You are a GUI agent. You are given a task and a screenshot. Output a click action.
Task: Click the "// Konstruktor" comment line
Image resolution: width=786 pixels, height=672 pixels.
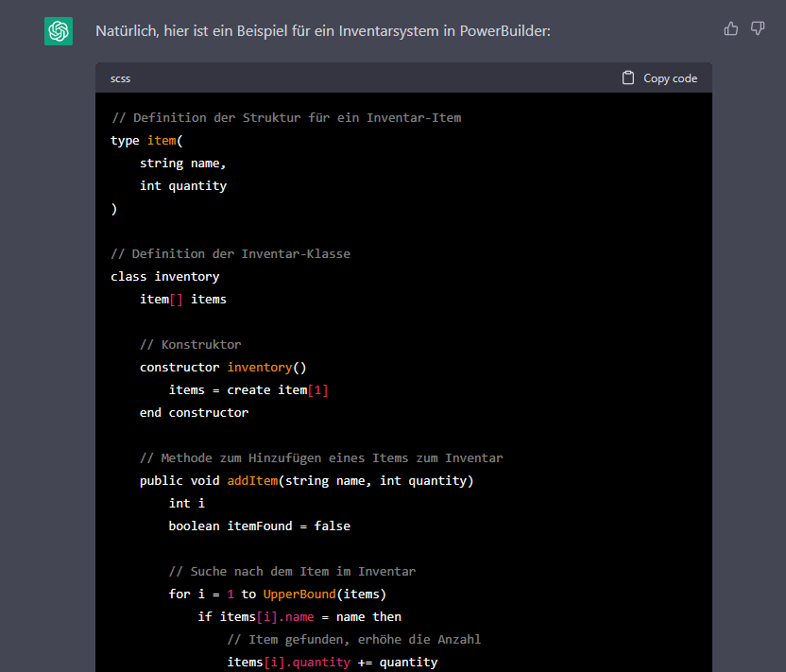(190, 345)
